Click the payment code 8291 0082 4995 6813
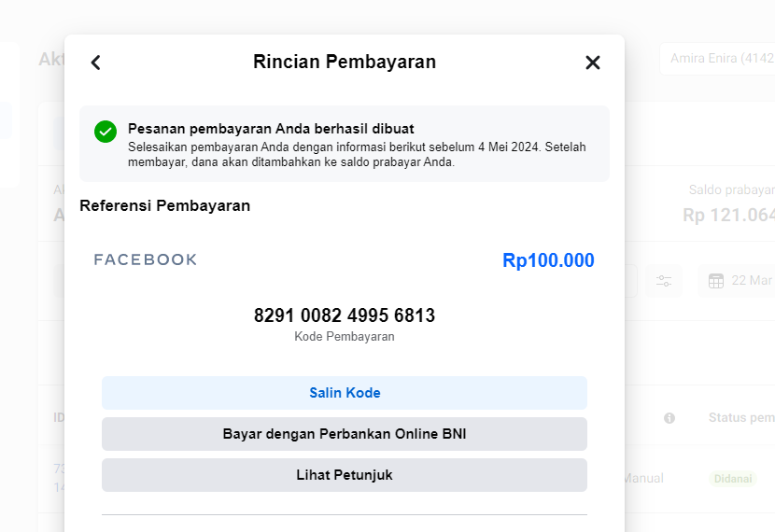 pyautogui.click(x=345, y=315)
